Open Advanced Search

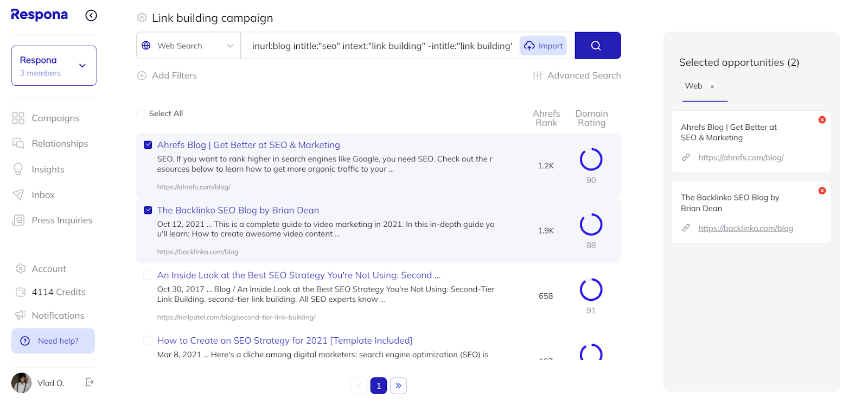[577, 75]
